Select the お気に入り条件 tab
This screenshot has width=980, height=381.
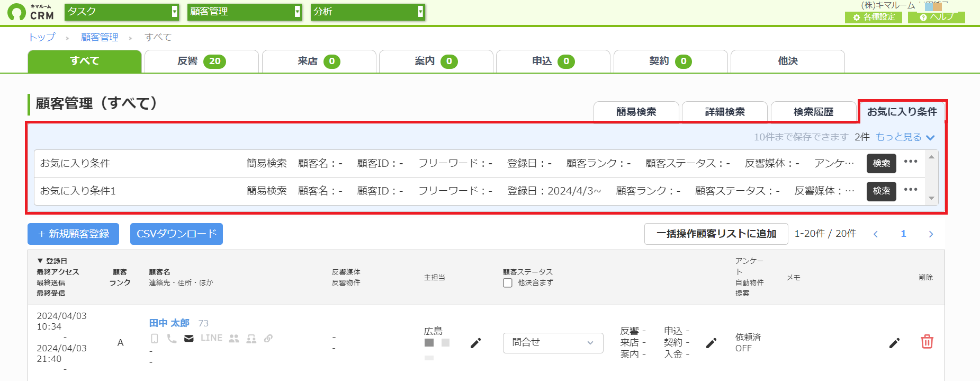click(902, 112)
